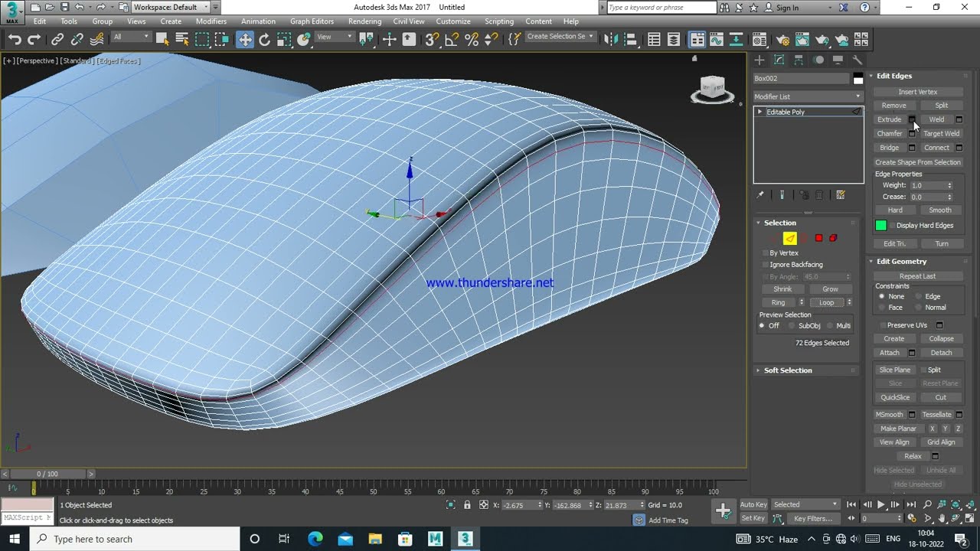Open Workspace: Default dropdown
Viewport: 980px width, 551px height.
pos(170,7)
